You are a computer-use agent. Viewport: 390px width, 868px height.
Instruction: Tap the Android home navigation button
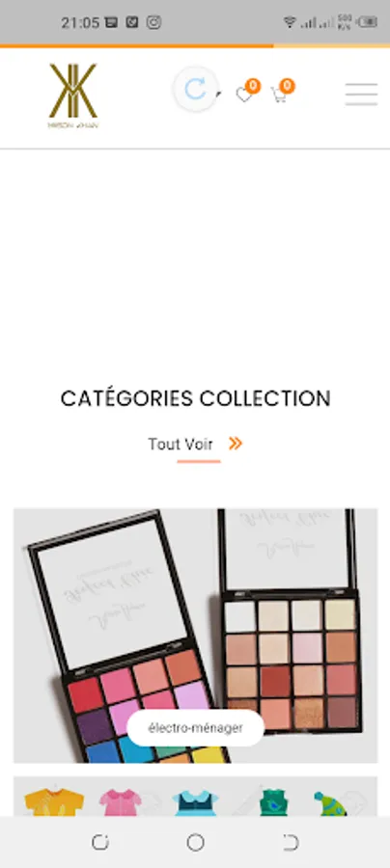point(195,843)
